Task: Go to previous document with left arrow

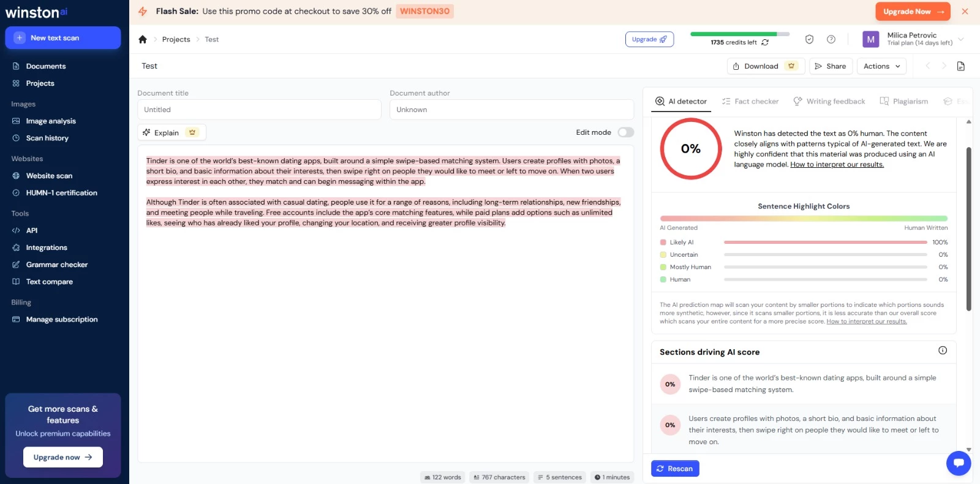Action: [x=928, y=66]
